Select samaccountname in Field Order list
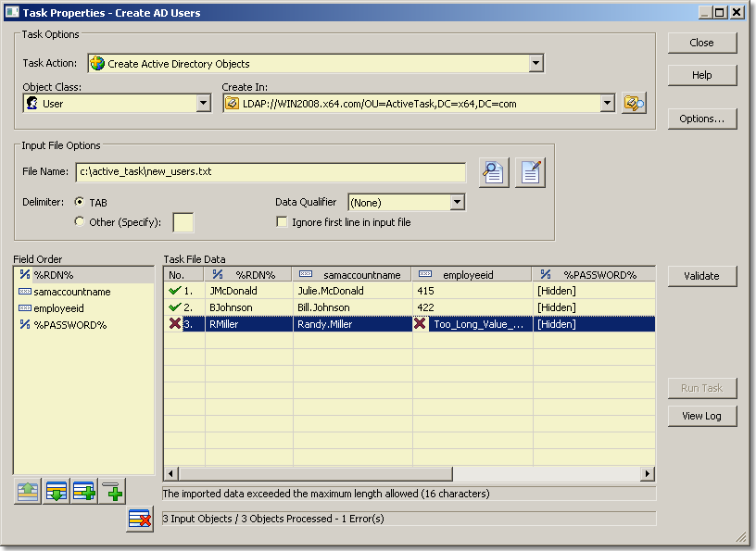This screenshot has height=551, width=756. click(71, 292)
